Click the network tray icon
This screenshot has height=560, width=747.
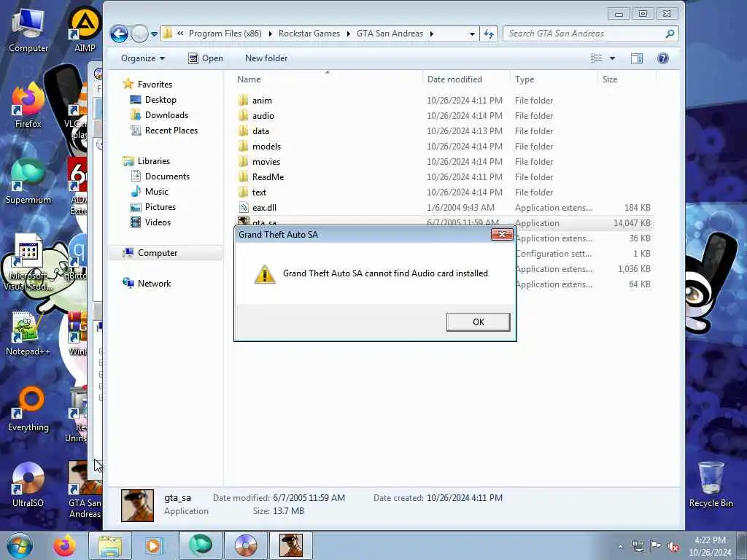tap(638, 546)
